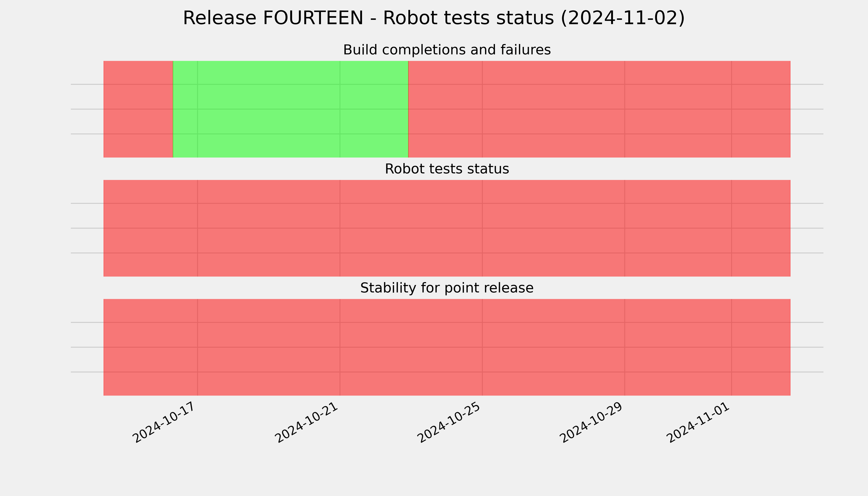Click the 2024-10-21 gridline inside the green region
This screenshot has height=496, width=868.
(340, 109)
